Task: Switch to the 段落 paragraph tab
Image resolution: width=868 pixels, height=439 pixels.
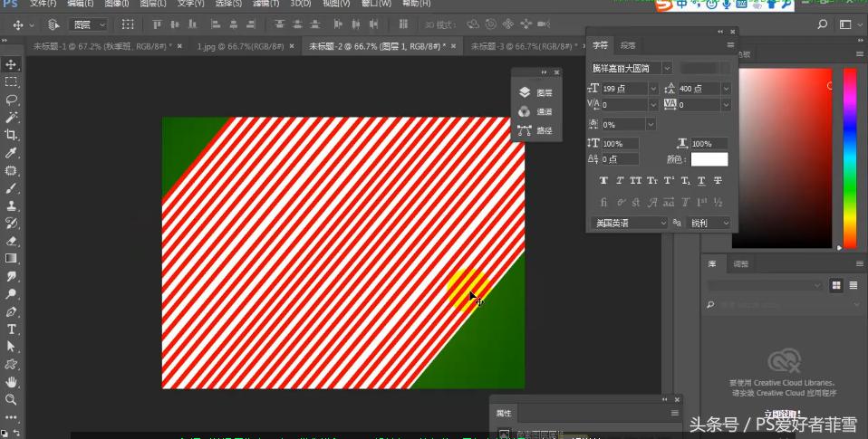Action: [628, 45]
